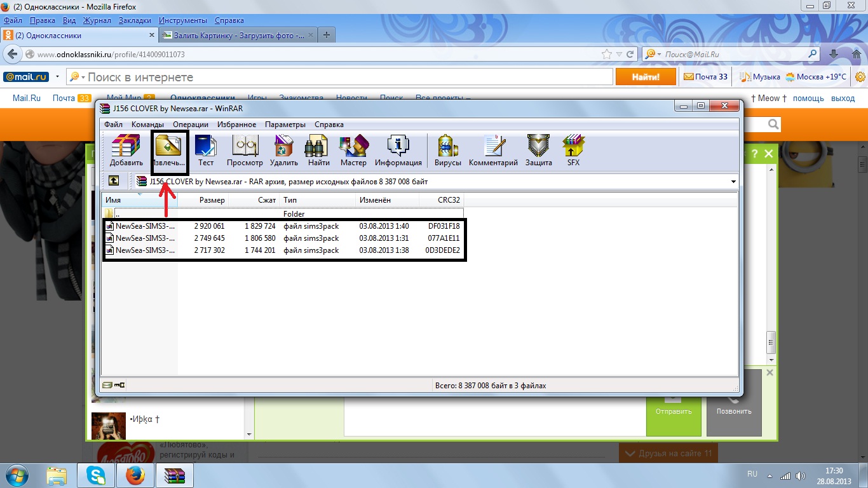The height and width of the screenshot is (488, 868).
Task: Open the Просмотр (View) tool with the glasses icon
Action: [x=245, y=151]
